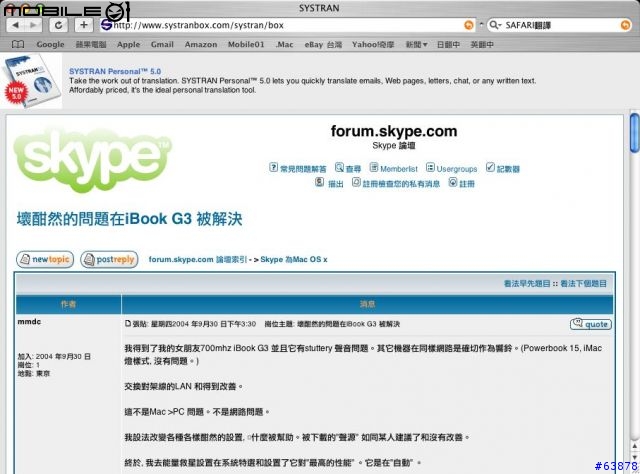Click the SYSTRAN Personal 5.0 product box image
640x474 pixels.
[x=31, y=80]
